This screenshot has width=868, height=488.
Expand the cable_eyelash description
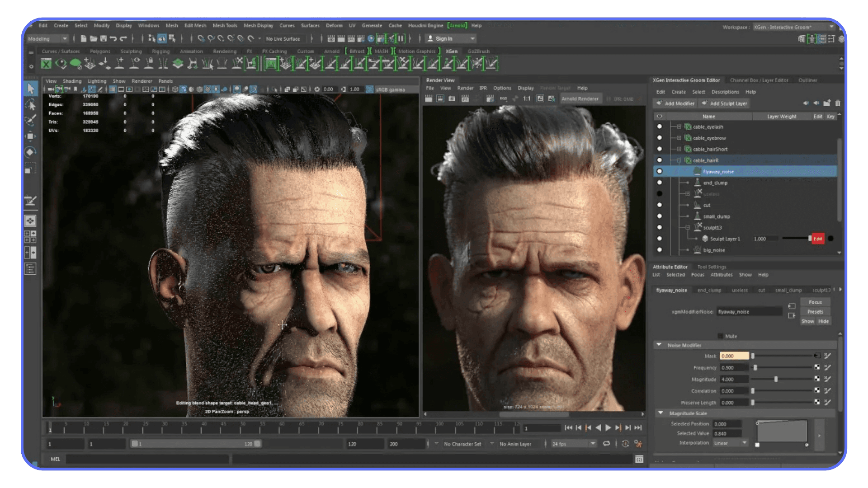tap(679, 127)
